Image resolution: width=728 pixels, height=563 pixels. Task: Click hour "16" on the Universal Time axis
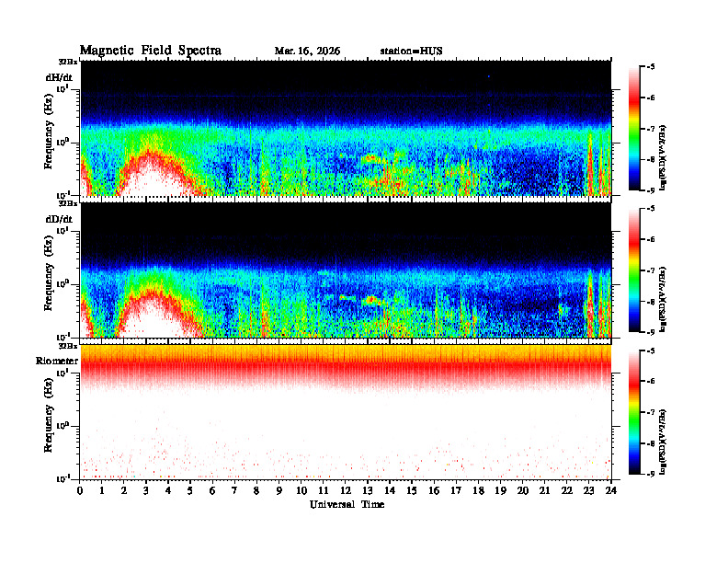(434, 490)
